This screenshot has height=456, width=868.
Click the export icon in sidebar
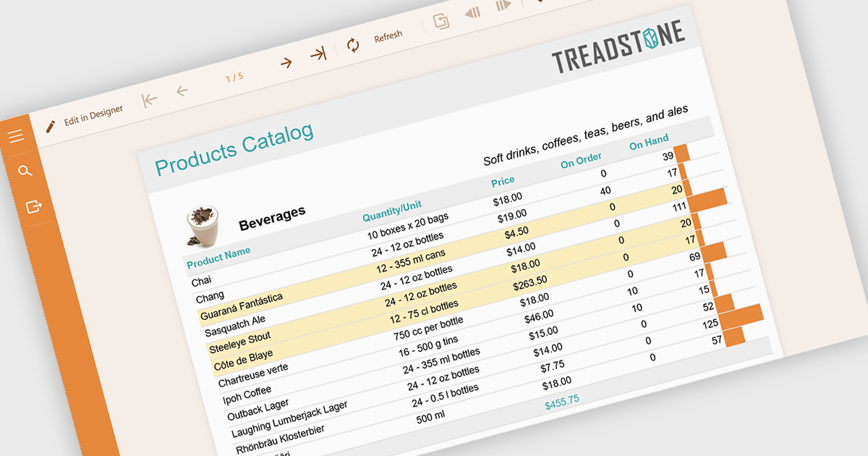[x=33, y=207]
